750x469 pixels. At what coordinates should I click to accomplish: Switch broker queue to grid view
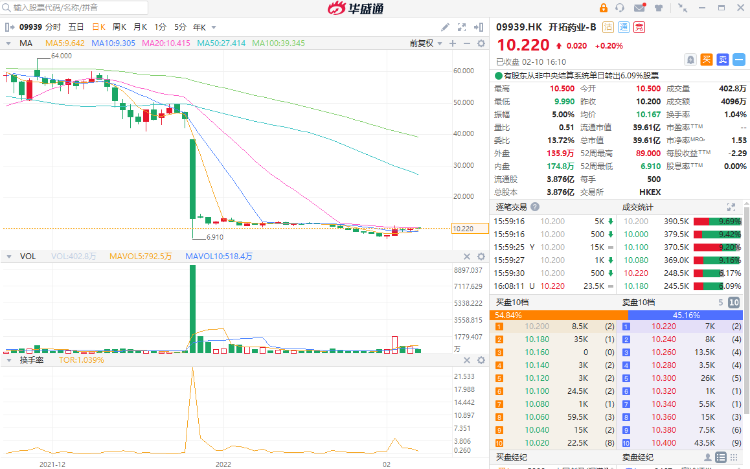tap(734, 458)
